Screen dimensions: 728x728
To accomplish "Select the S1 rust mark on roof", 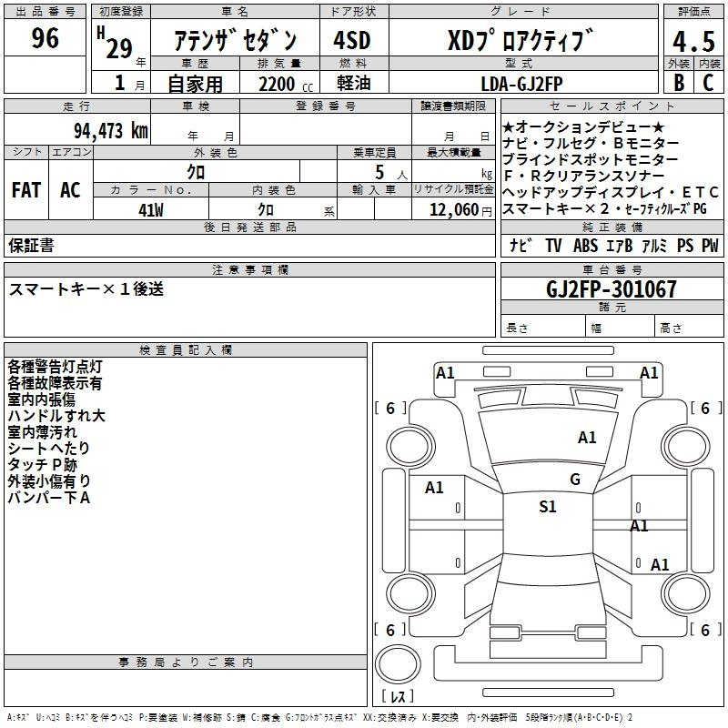I will point(547,507).
